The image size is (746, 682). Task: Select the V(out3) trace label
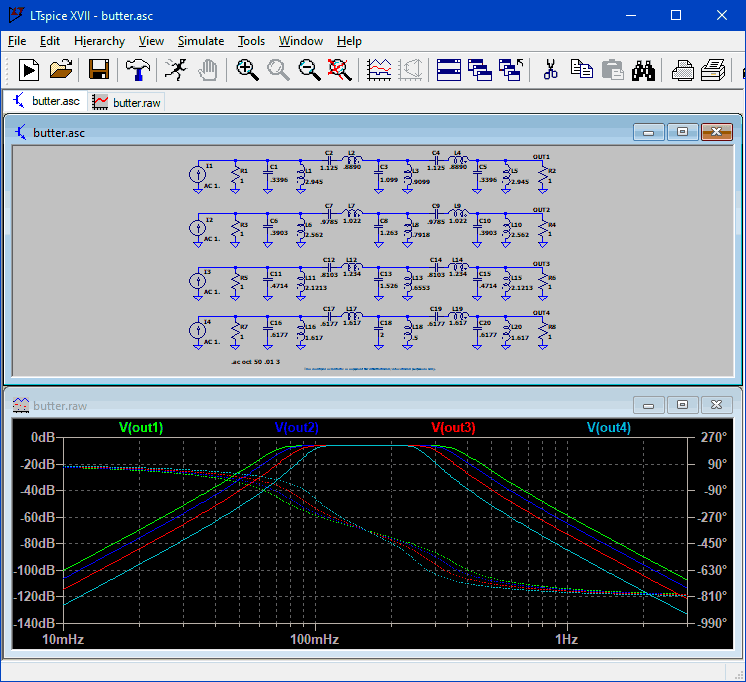(x=453, y=427)
